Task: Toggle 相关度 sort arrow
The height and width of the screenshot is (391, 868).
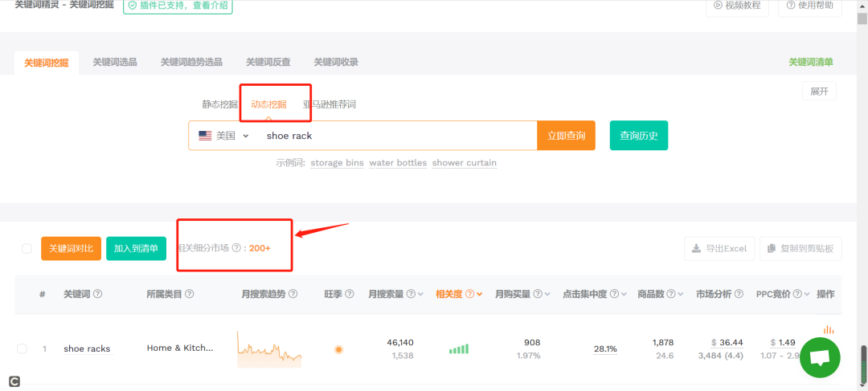Action: [479, 294]
